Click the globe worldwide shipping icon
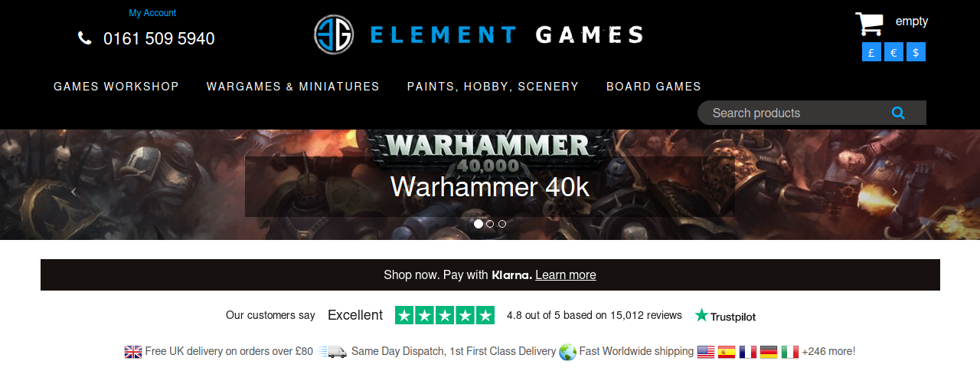The width and height of the screenshot is (980, 368). click(567, 352)
